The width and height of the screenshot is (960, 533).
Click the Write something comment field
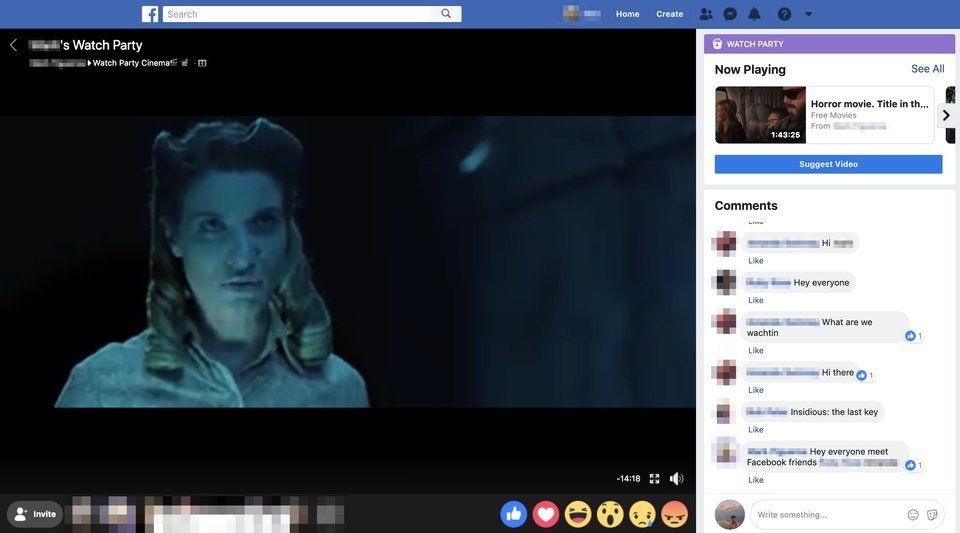tap(825, 515)
